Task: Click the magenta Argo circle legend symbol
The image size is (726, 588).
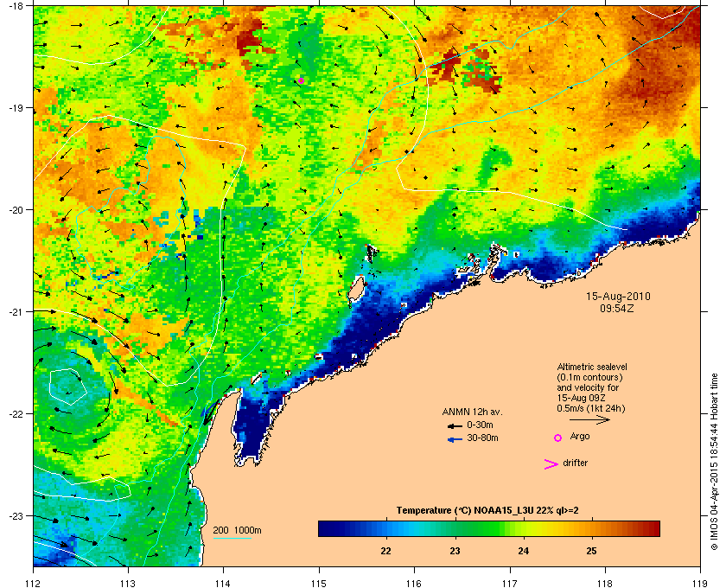Action: tap(558, 438)
